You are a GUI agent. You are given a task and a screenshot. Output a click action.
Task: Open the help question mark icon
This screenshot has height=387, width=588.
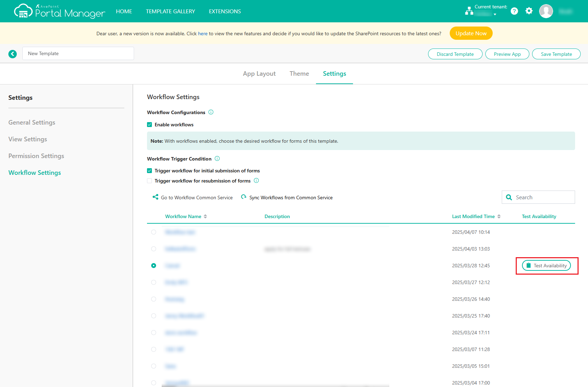[514, 11]
